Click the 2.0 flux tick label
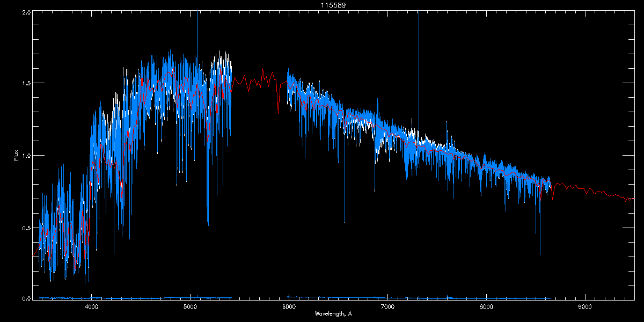This screenshot has height=322, width=644. click(26, 12)
